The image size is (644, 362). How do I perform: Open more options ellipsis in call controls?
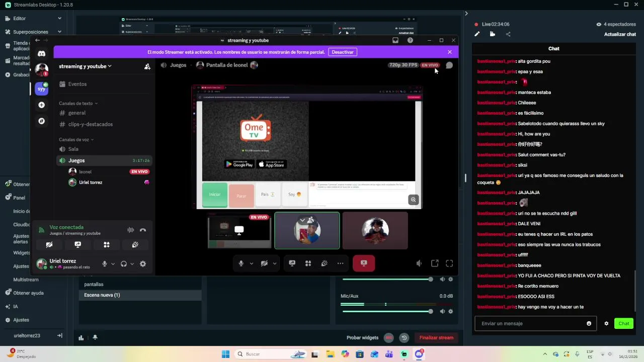click(340, 263)
